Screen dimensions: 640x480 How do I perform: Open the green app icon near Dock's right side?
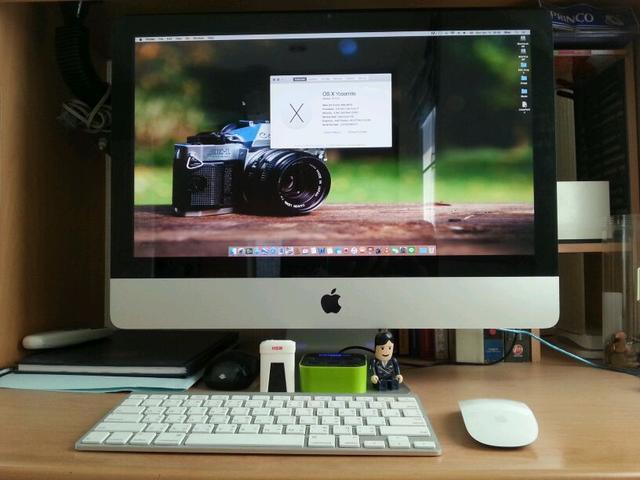click(x=410, y=250)
